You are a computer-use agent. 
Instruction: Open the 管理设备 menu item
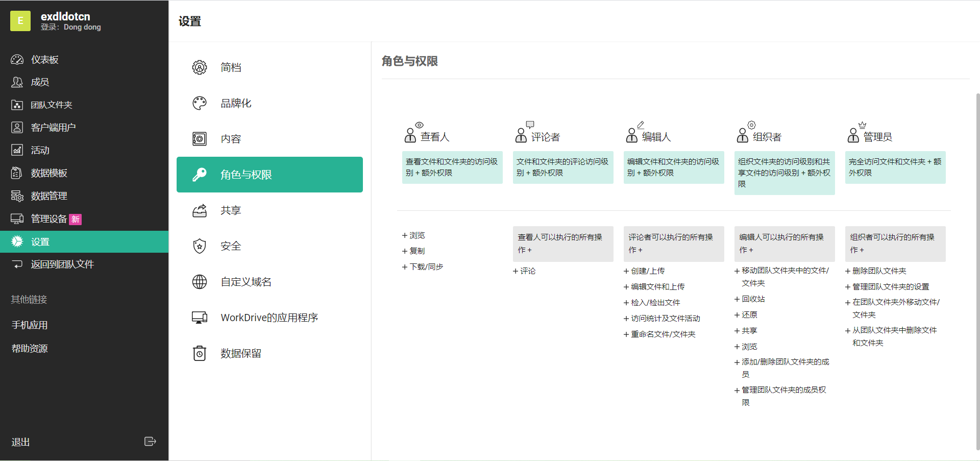(x=48, y=219)
